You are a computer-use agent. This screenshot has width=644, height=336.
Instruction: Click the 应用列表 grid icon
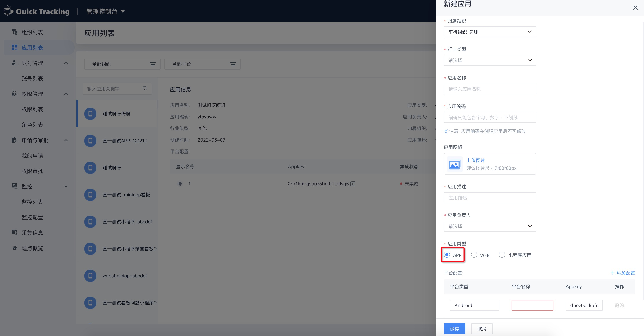click(15, 47)
